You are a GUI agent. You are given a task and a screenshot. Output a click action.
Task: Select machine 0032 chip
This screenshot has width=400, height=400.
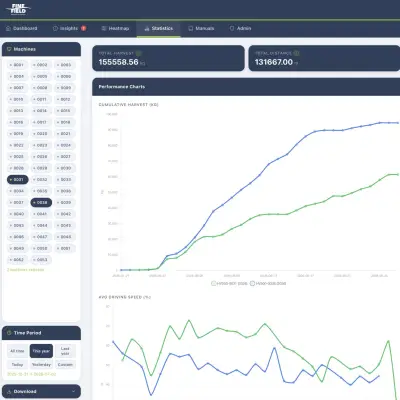[x=41, y=180]
